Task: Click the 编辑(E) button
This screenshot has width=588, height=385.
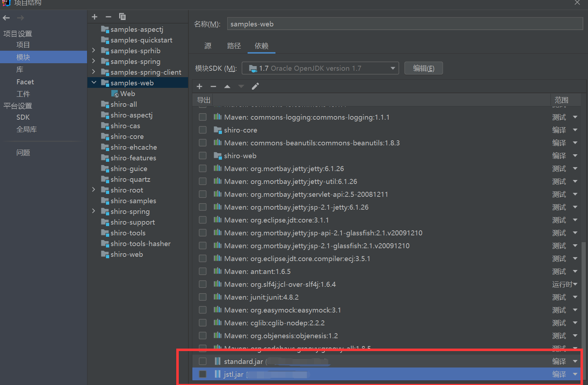Action: point(424,68)
